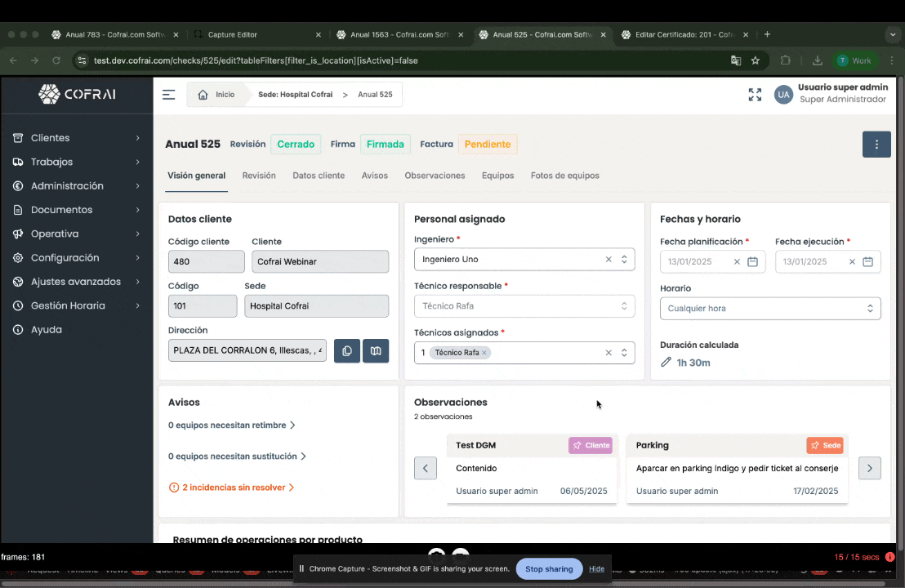The width and height of the screenshot is (905, 588).
Task: Remove the Técnico Rafa tag
Action: [484, 353]
